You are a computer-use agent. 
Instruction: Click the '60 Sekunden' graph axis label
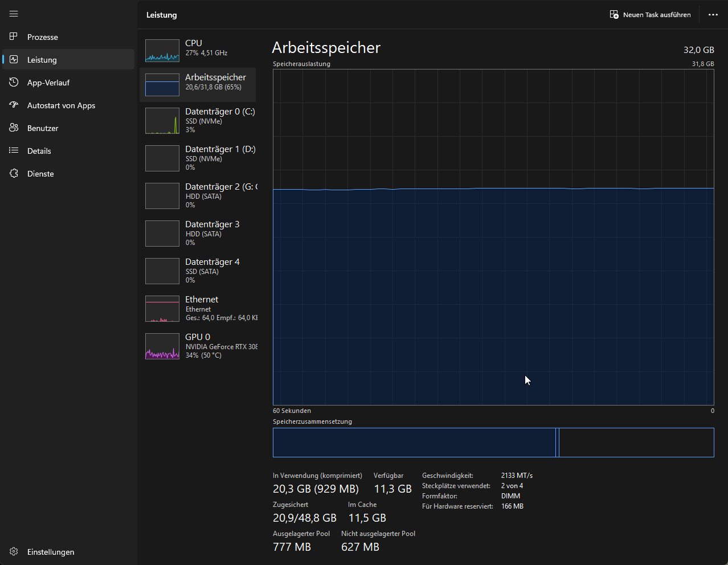pyautogui.click(x=292, y=411)
